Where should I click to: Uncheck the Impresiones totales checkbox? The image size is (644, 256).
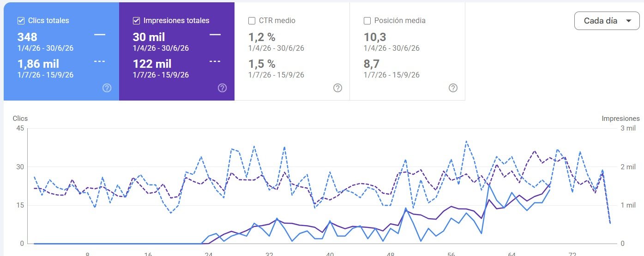[x=136, y=21]
